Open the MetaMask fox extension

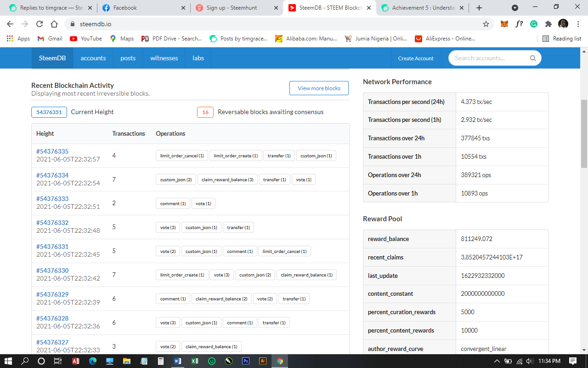504,24
